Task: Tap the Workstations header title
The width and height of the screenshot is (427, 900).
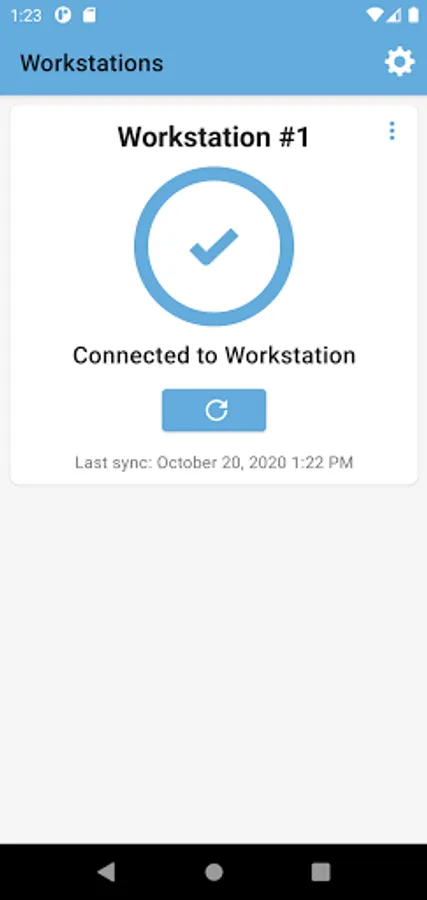Action: tap(92, 63)
